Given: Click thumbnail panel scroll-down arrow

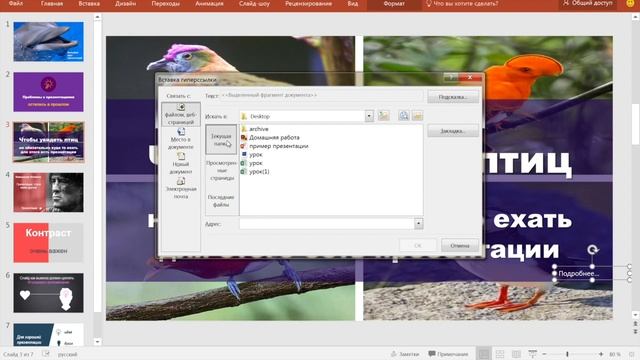Looking at the screenshot, I should [97, 342].
